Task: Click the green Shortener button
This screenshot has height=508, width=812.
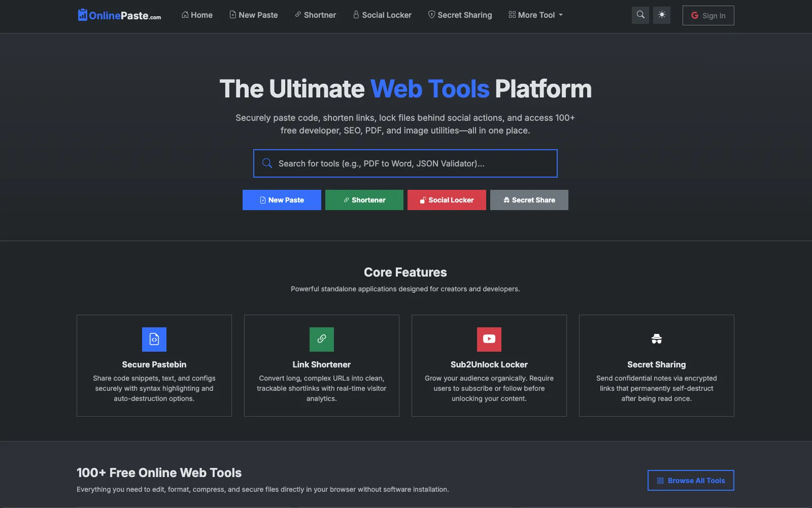Action: [x=364, y=200]
